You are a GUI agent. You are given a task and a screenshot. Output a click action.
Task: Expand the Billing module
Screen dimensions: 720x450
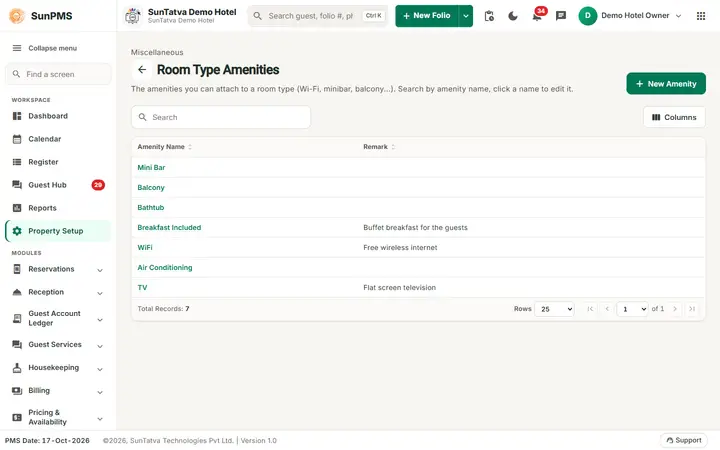58,391
